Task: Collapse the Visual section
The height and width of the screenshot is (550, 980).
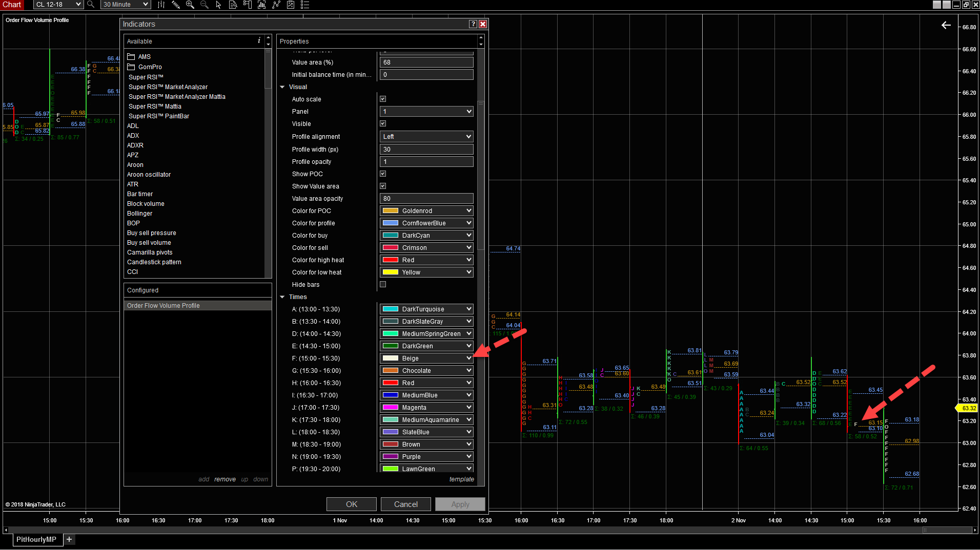Action: point(282,87)
